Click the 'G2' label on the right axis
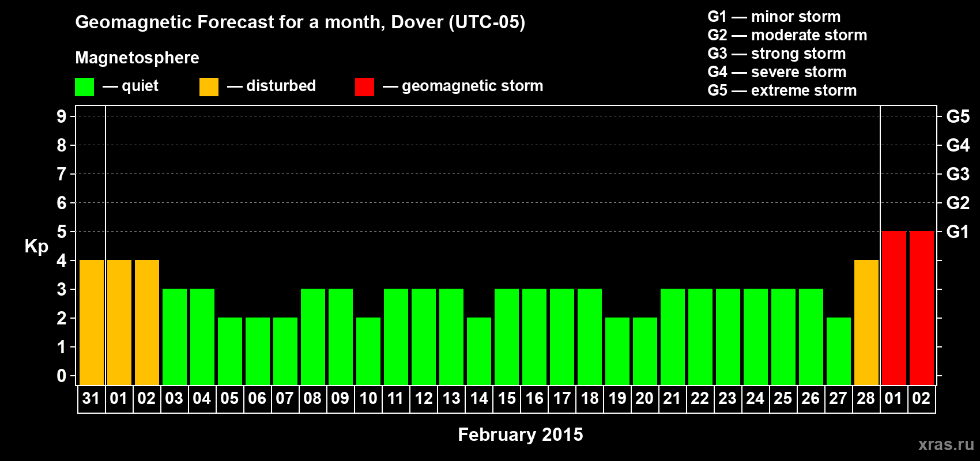The width and height of the screenshot is (980, 461). click(958, 203)
